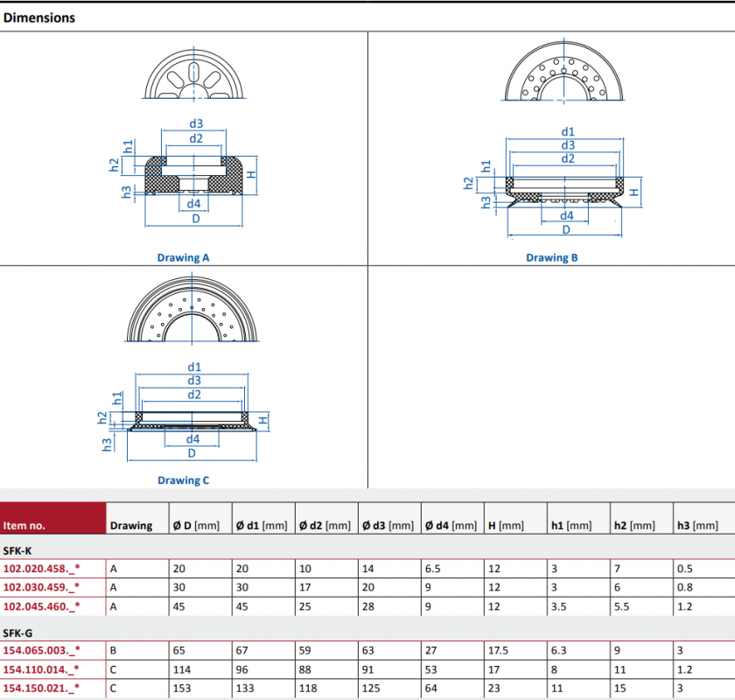The width and height of the screenshot is (735, 700).
Task: Select the 'Drawing B' caption
Action: pos(552,257)
